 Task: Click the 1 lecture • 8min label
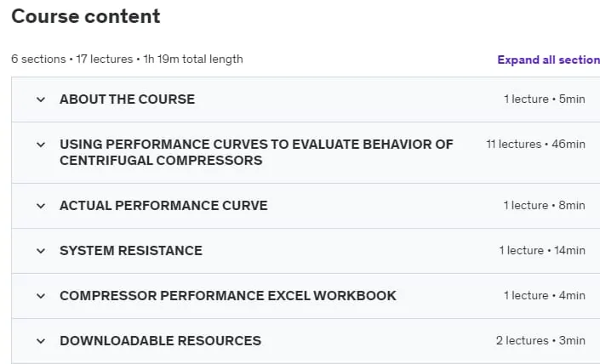544,205
